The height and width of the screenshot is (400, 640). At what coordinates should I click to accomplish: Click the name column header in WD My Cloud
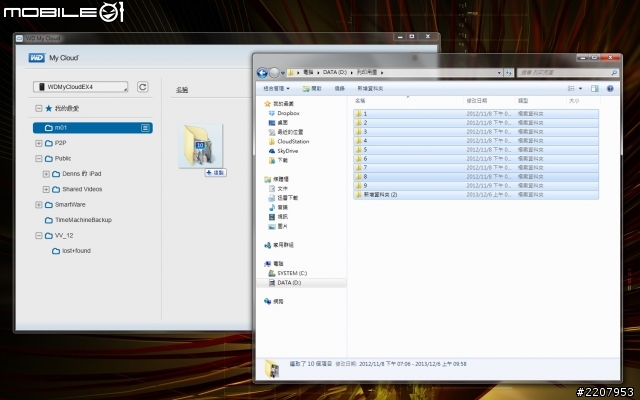coord(182,90)
